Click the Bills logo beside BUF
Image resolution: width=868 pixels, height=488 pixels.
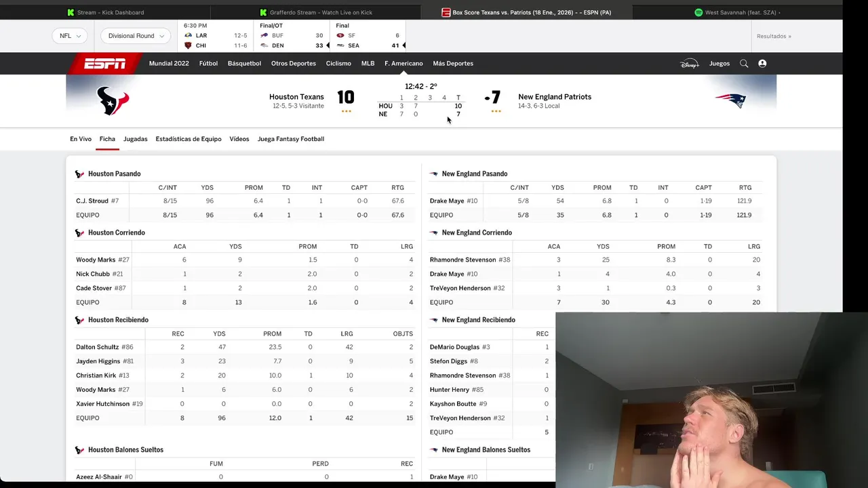coord(264,35)
